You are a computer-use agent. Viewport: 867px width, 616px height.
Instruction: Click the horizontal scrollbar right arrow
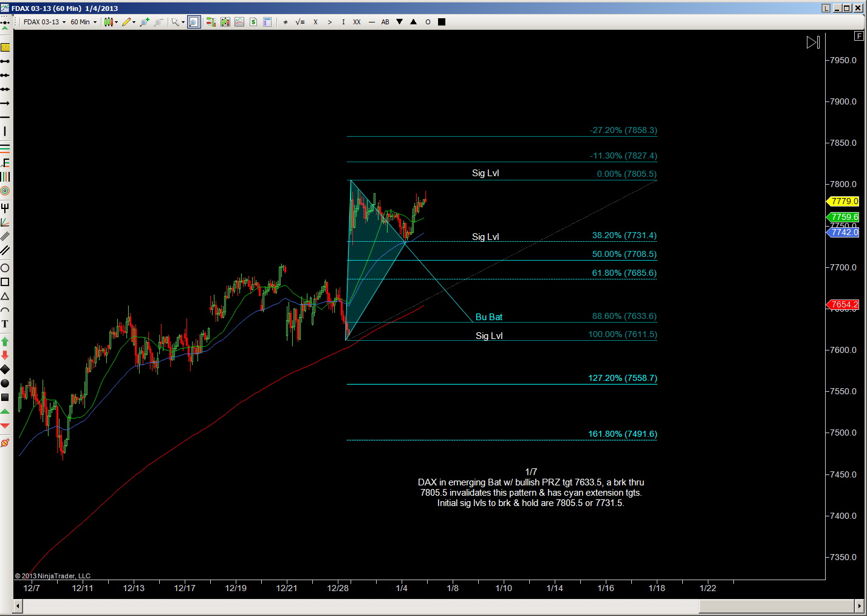pyautogui.click(x=859, y=606)
